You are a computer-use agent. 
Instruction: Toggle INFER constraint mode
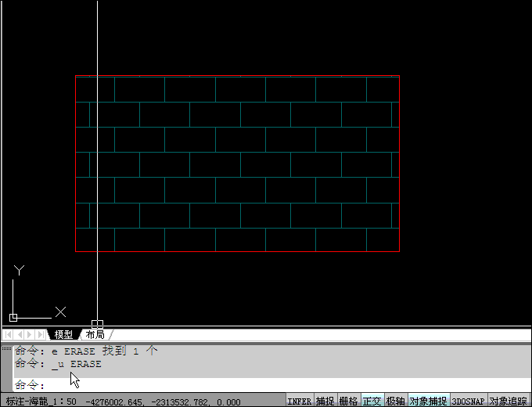point(299,402)
